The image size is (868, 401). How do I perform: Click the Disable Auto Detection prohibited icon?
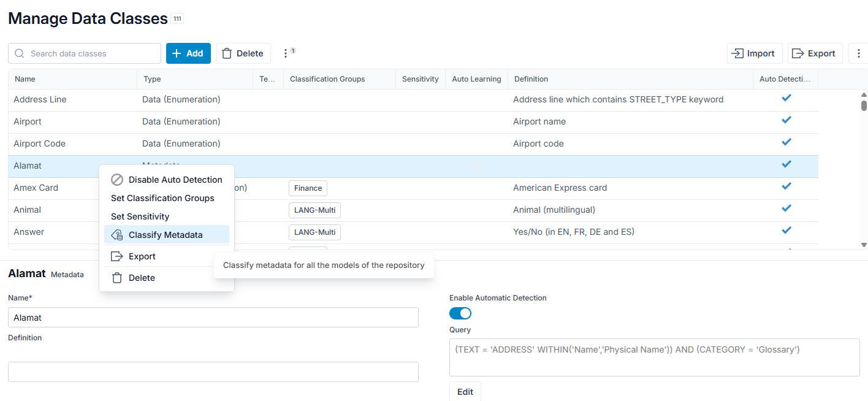click(x=117, y=180)
